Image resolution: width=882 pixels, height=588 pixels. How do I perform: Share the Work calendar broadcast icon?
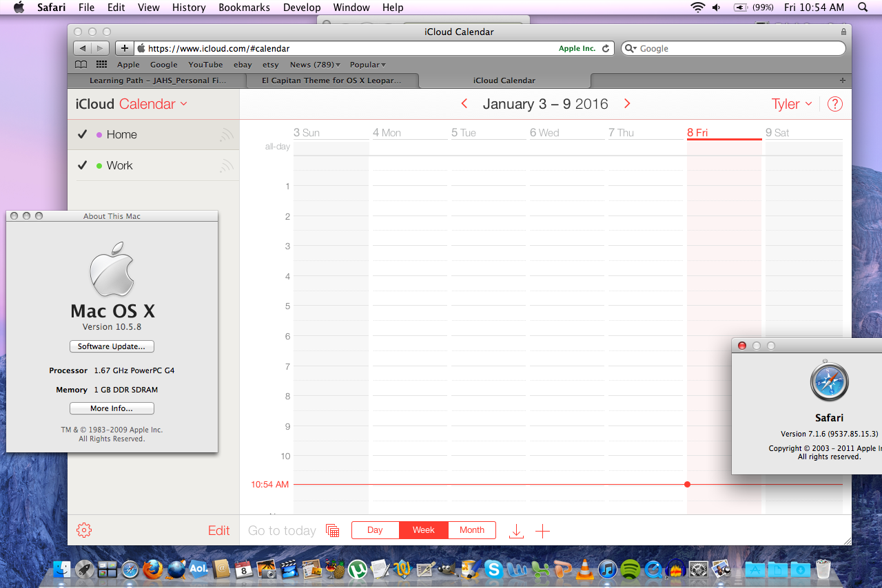click(226, 166)
